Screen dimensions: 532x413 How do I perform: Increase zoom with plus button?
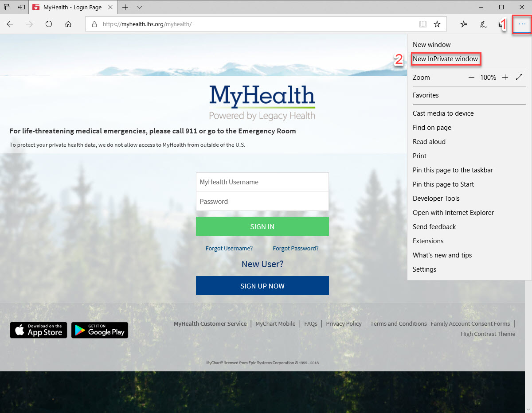point(505,78)
